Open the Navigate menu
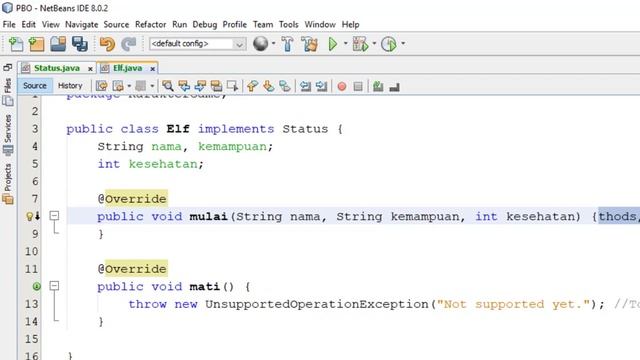The image size is (640, 360). [82, 24]
